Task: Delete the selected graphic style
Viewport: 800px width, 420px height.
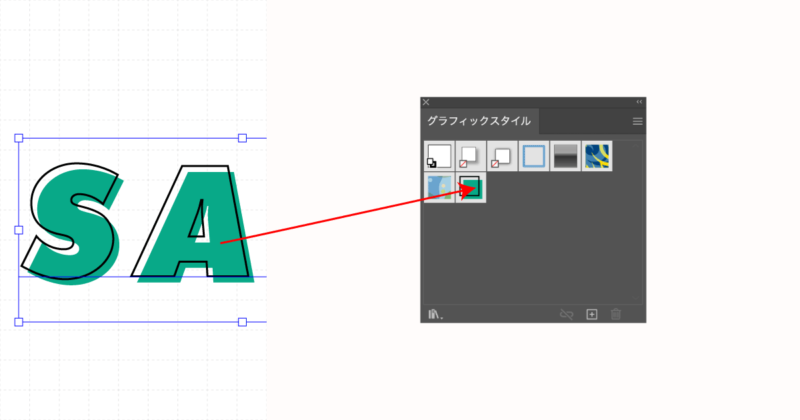Action: [x=616, y=314]
